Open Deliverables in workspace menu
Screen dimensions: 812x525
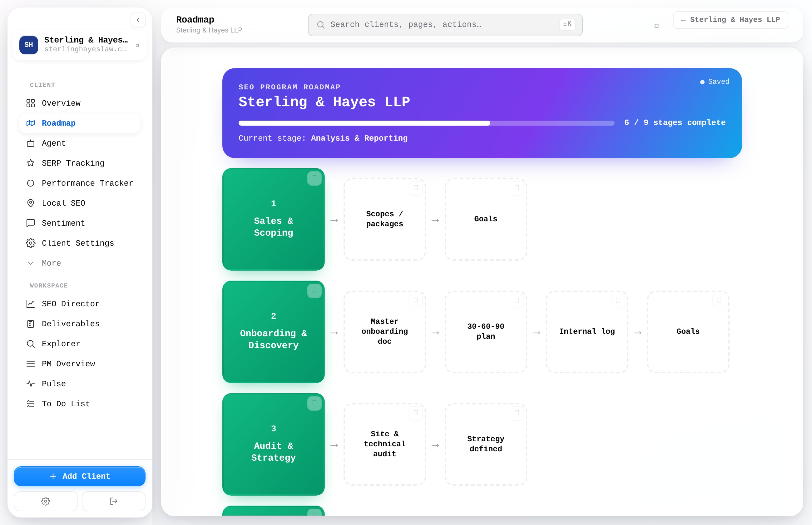point(80,323)
